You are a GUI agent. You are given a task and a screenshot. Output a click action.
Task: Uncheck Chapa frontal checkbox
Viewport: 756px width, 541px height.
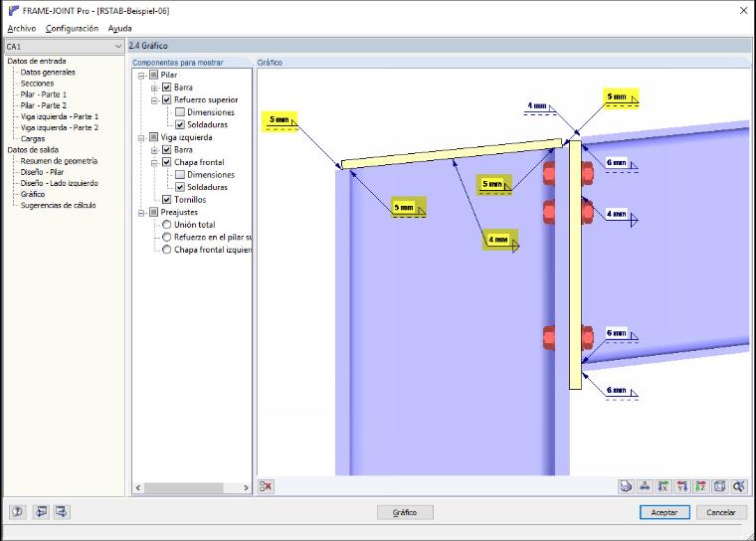click(x=167, y=162)
